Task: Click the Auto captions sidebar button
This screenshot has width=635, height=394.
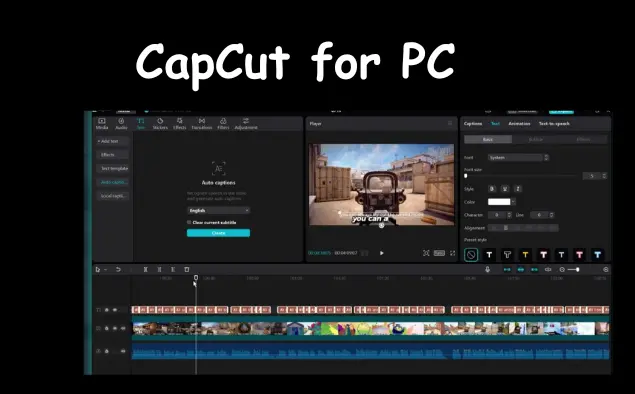Action: pyautogui.click(x=113, y=182)
